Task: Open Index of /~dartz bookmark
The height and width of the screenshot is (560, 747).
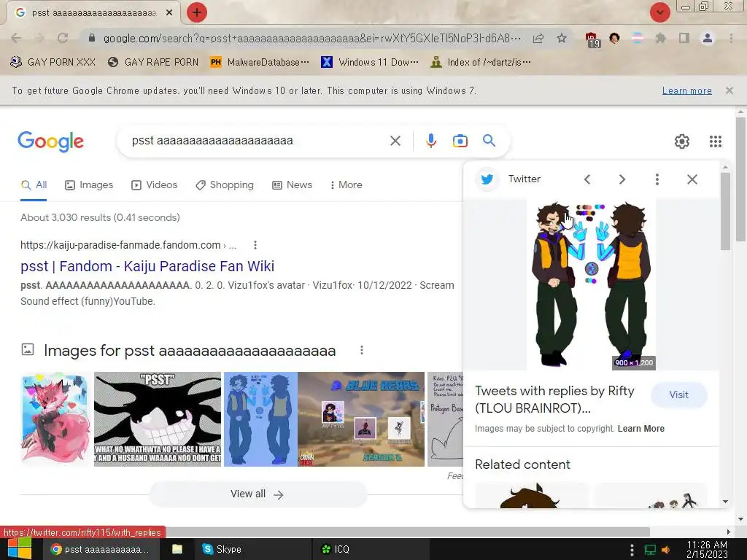Action: 481,62
